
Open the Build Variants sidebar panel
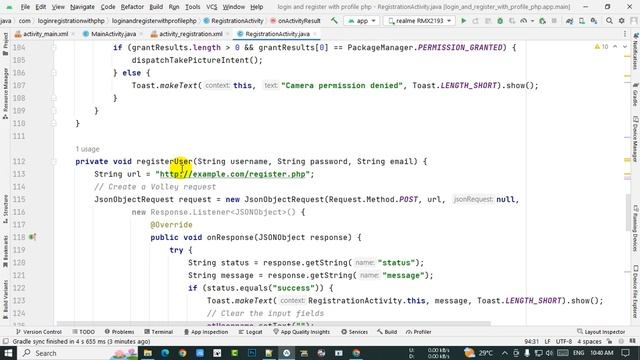pos(5,299)
